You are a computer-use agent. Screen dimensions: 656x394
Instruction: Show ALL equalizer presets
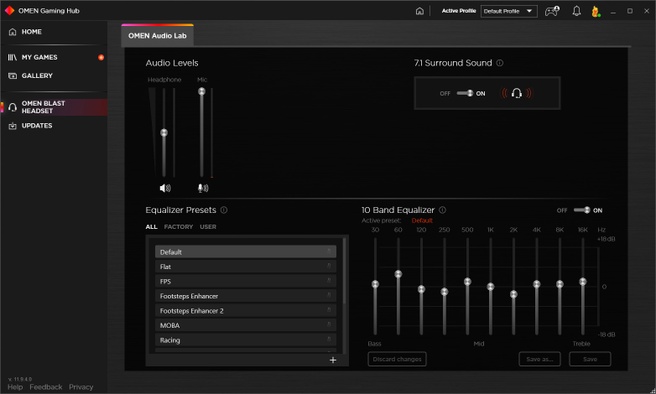pyautogui.click(x=151, y=227)
